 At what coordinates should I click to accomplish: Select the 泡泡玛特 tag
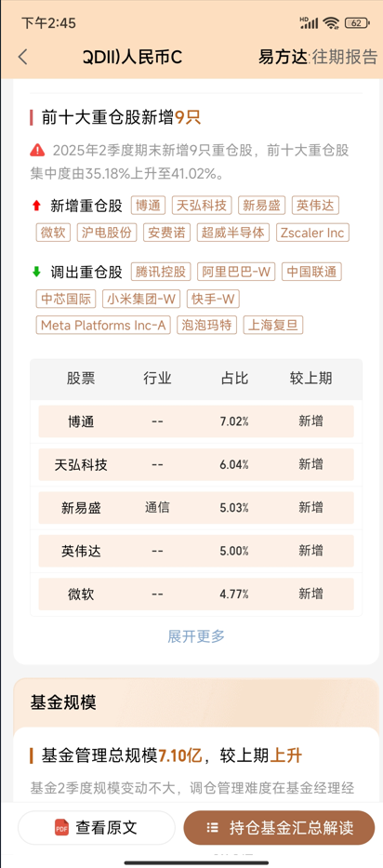click(x=207, y=325)
